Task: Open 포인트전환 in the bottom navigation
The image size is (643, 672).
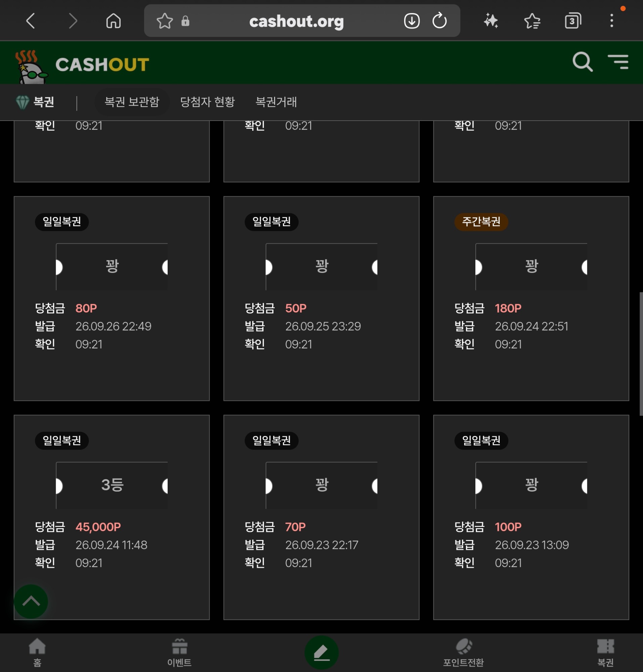Action: [x=463, y=653]
